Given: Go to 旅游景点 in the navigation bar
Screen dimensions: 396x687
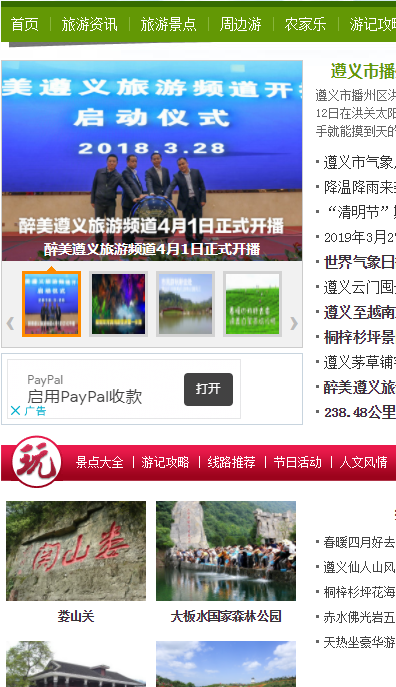Looking at the screenshot, I should tap(168, 24).
